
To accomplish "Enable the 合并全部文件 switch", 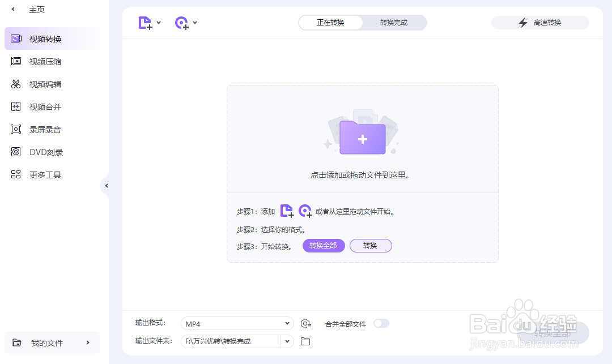I will (381, 323).
